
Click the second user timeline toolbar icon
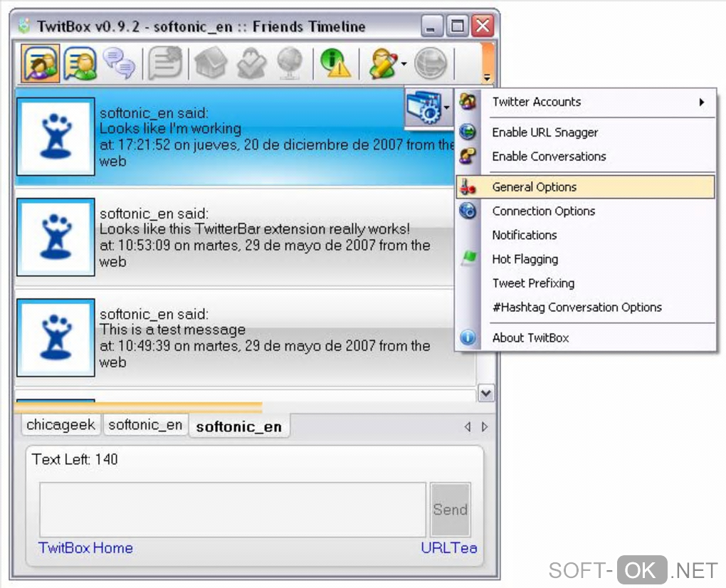click(x=80, y=63)
